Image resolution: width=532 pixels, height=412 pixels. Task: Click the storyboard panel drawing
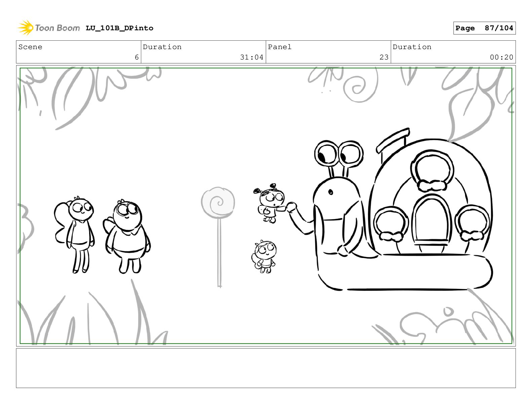266,206
